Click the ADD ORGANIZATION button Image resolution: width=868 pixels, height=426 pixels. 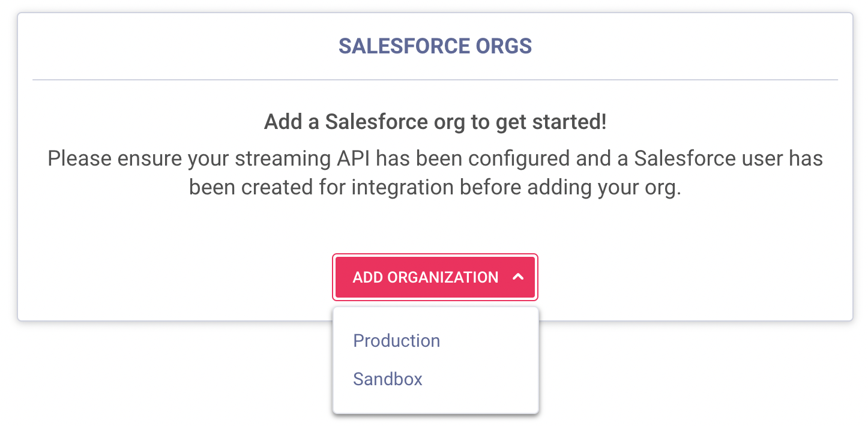(x=435, y=277)
